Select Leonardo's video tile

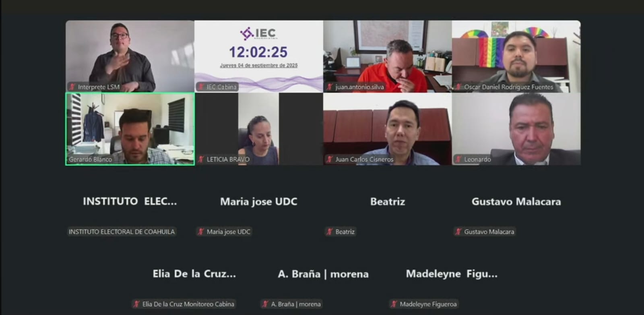tap(516, 129)
